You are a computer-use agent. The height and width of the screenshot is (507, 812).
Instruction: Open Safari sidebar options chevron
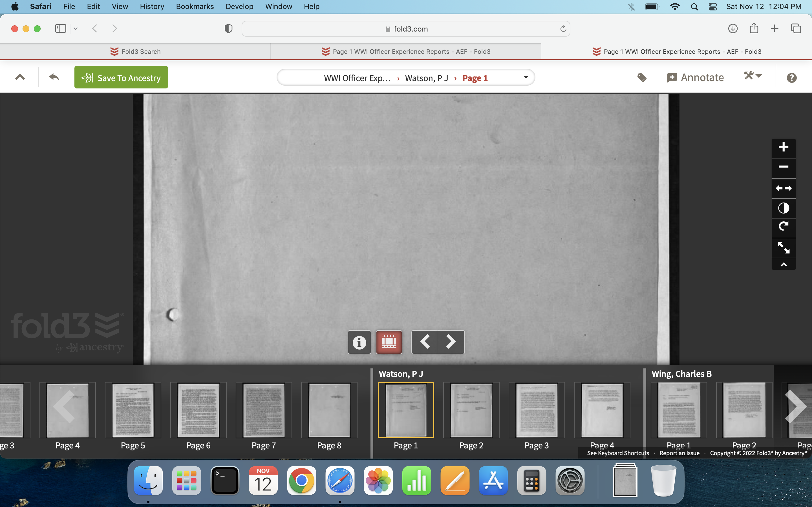(x=76, y=29)
